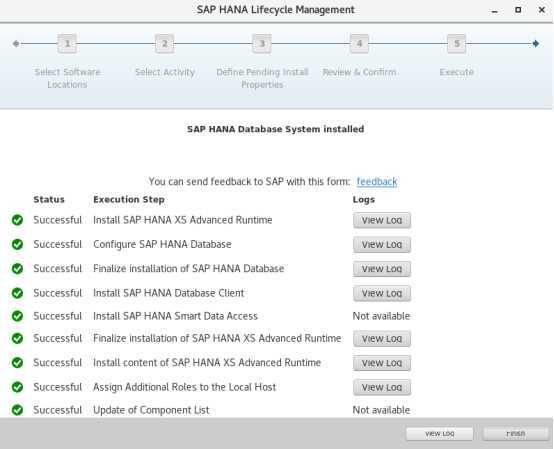Click green check icon for Install XS Advanced Runtime

tap(17, 220)
